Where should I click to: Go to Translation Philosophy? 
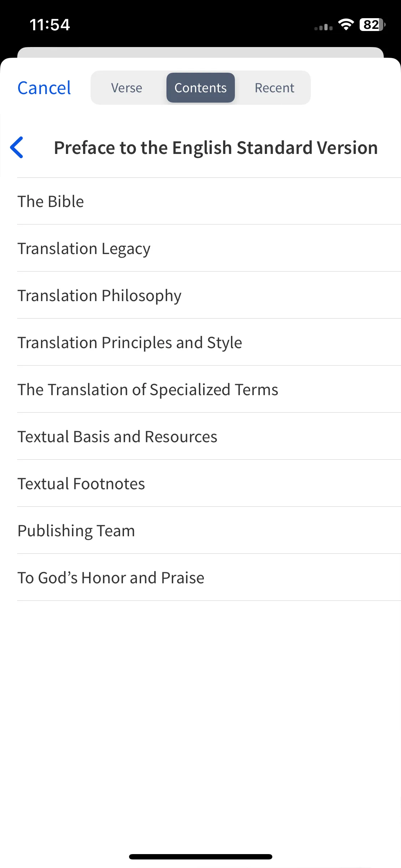click(209, 295)
